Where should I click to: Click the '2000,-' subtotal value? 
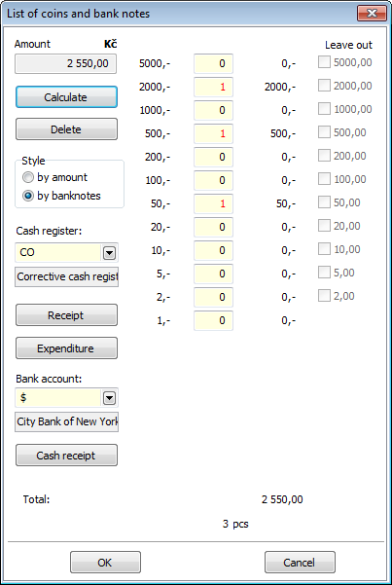tap(280, 88)
